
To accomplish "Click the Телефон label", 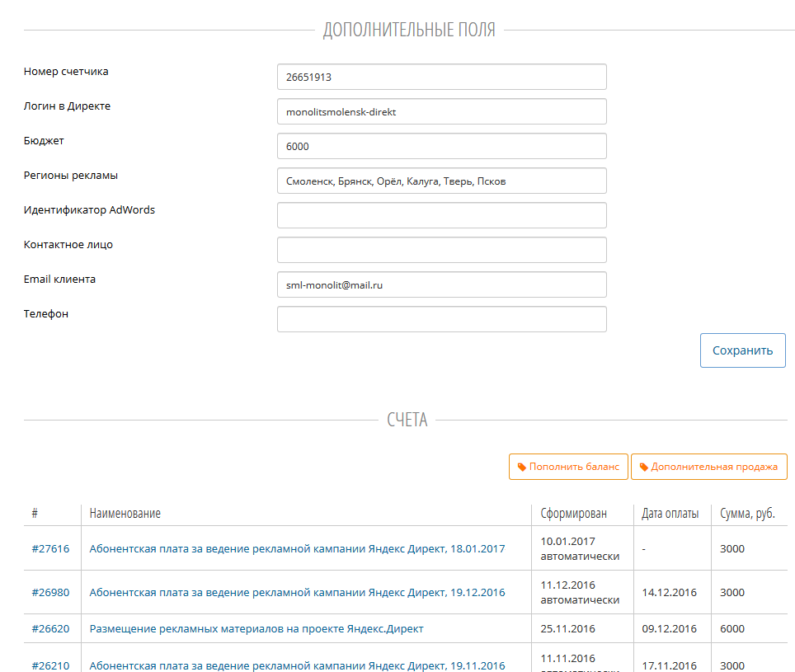I will coord(45,314).
